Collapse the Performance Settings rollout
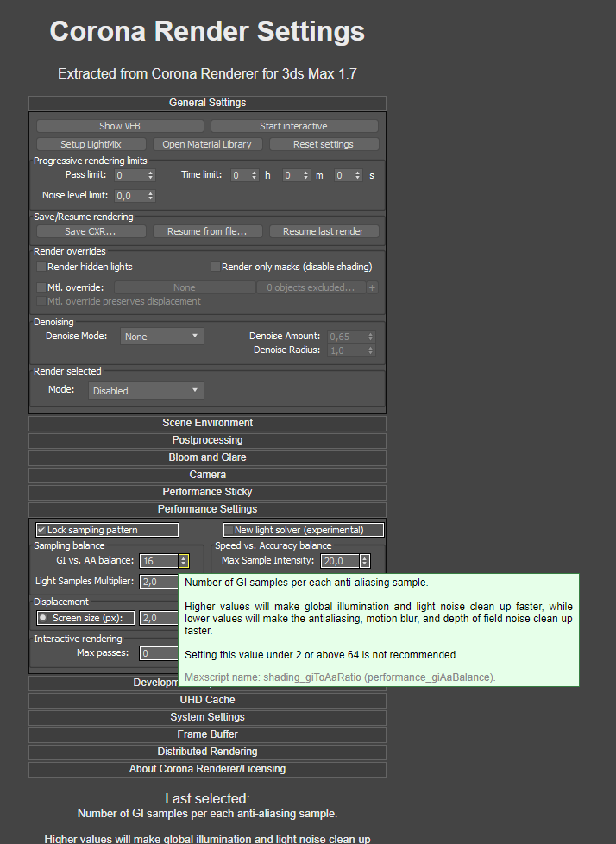This screenshot has height=844, width=616. pos(207,509)
